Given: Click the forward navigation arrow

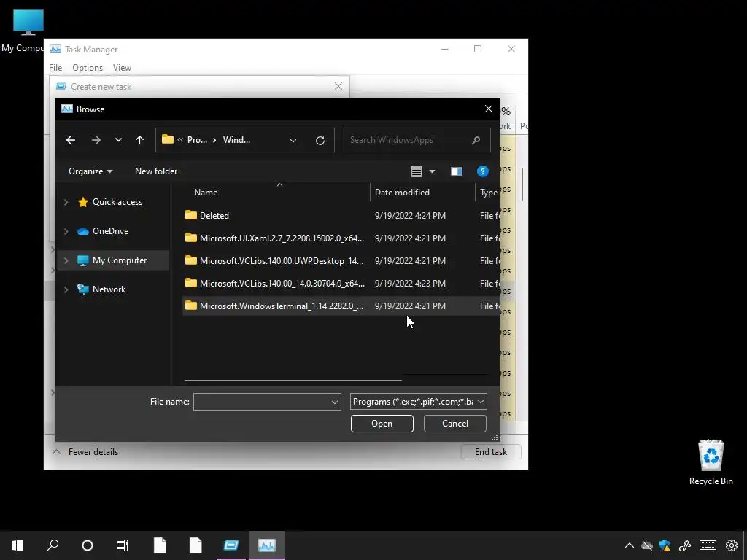Looking at the screenshot, I should (96, 140).
